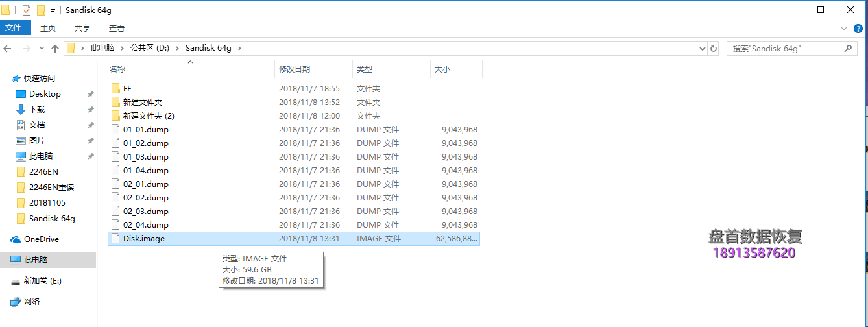Expand the ribbon with the chevron
The image size is (868, 327).
point(844,29)
